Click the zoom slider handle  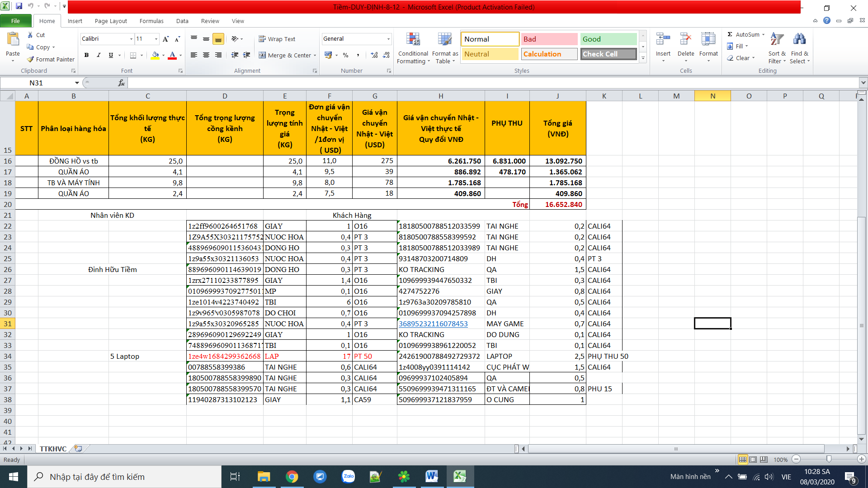pyautogui.click(x=829, y=459)
